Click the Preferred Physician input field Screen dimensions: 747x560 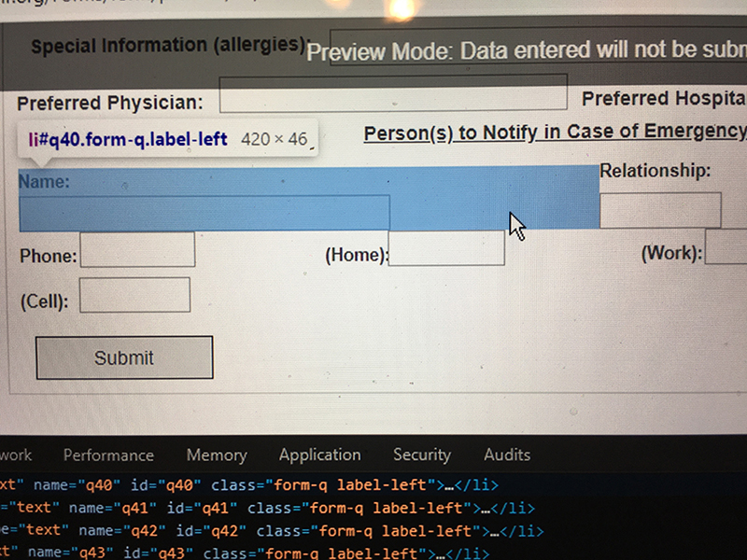click(x=393, y=94)
